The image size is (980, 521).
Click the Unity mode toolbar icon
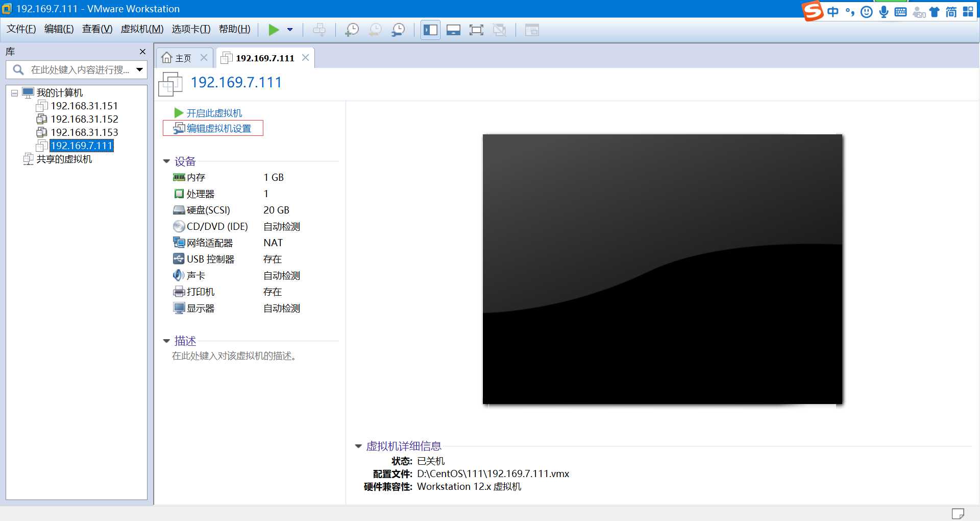point(500,30)
